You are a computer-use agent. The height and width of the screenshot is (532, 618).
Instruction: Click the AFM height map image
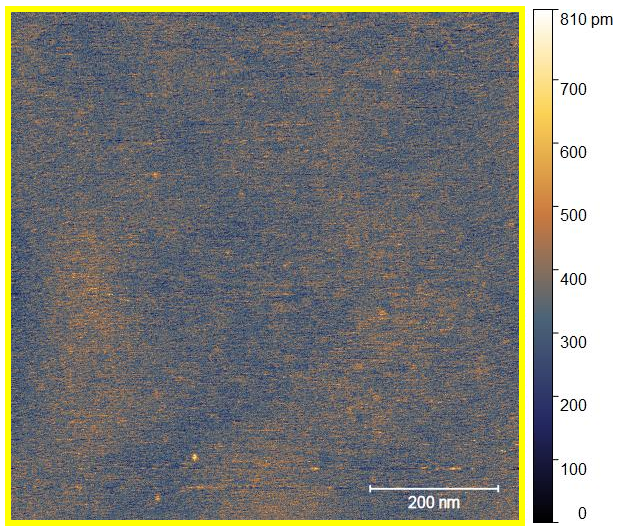click(x=265, y=266)
